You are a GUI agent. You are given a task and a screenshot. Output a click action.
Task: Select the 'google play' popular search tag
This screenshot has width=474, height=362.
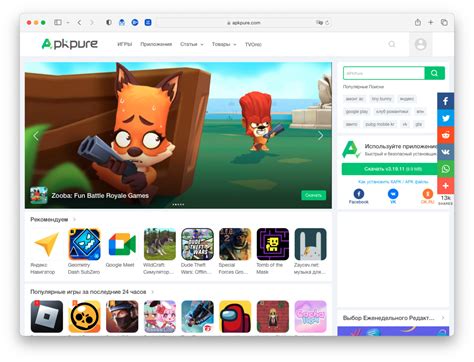pos(357,111)
